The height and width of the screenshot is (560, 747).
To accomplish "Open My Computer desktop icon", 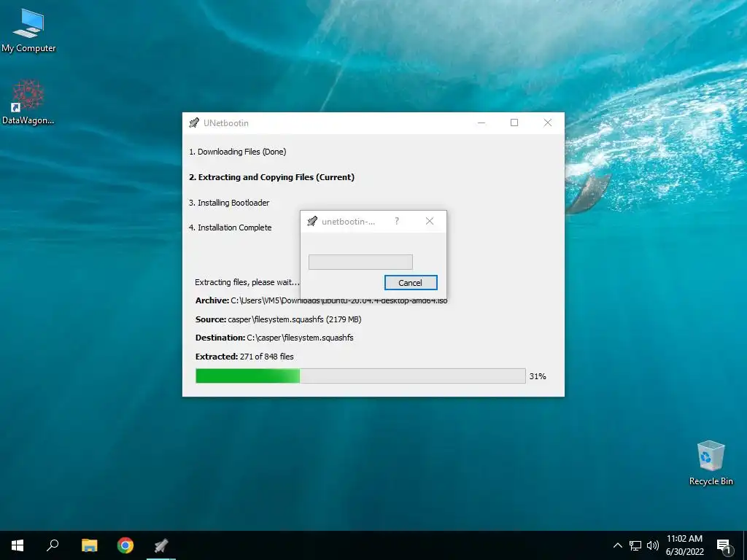I will tap(28, 30).
